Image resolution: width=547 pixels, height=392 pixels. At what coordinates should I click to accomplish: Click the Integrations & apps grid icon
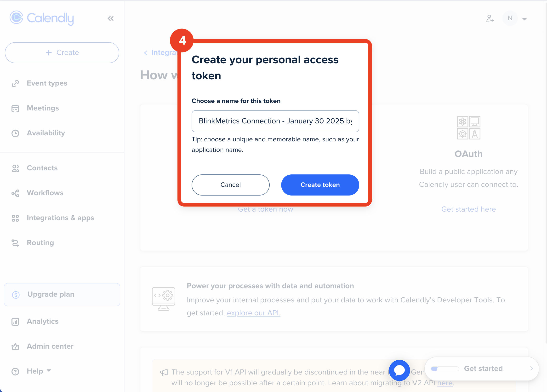point(15,218)
